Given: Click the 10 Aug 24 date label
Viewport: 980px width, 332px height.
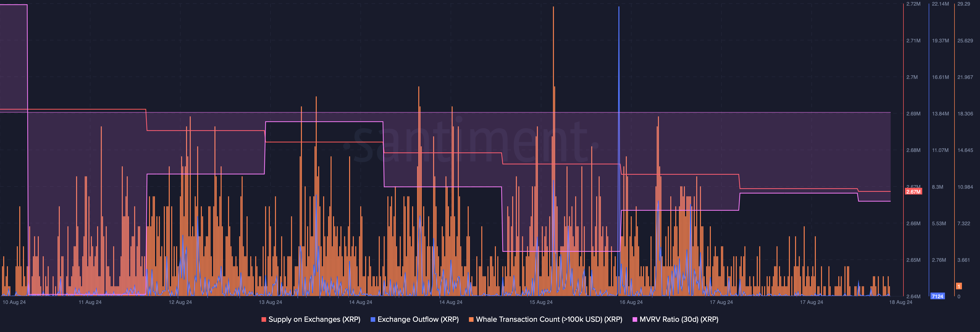Looking at the screenshot, I should (x=14, y=302).
